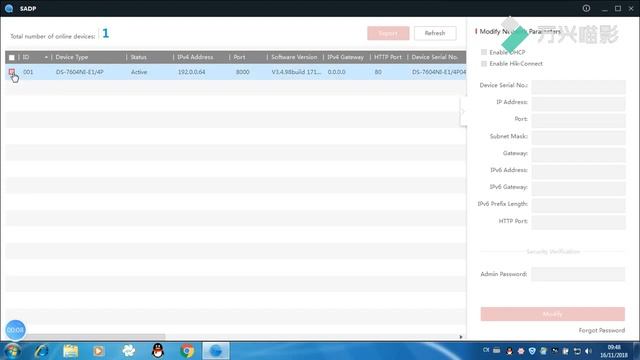
Task: Click the blue 00:08 recording timer bubble
Action: pyautogui.click(x=15, y=330)
